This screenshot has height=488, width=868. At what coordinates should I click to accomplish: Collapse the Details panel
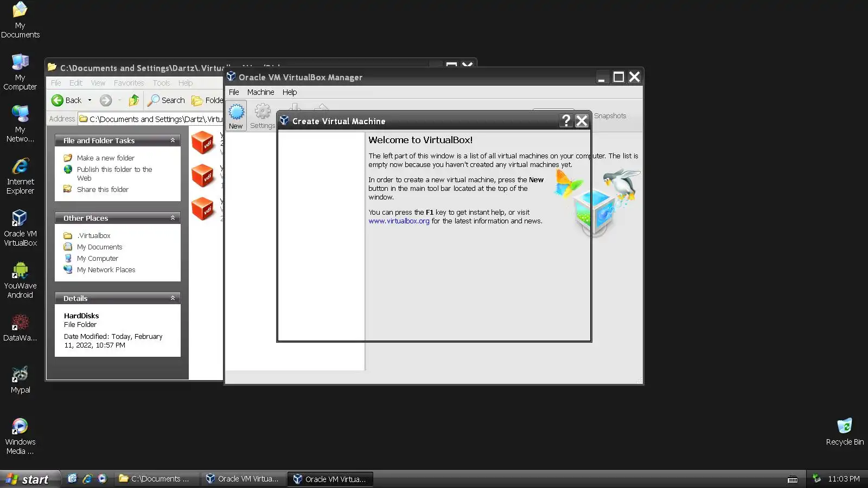(173, 298)
